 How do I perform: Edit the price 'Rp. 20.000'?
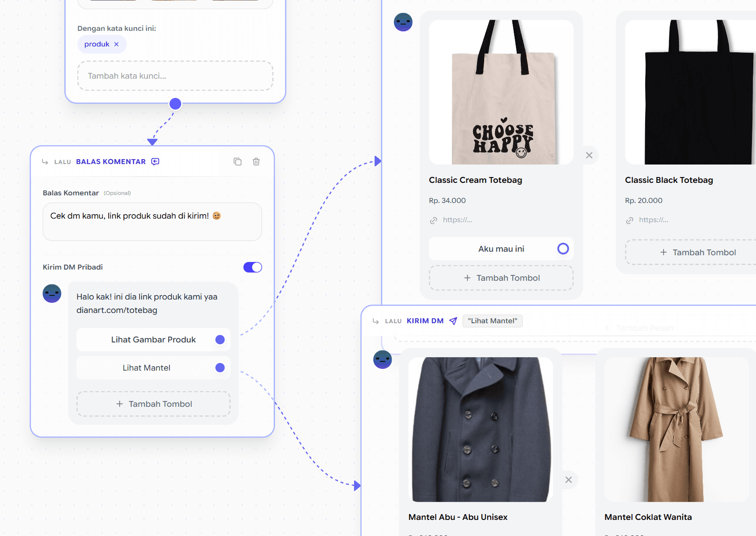[x=643, y=201]
